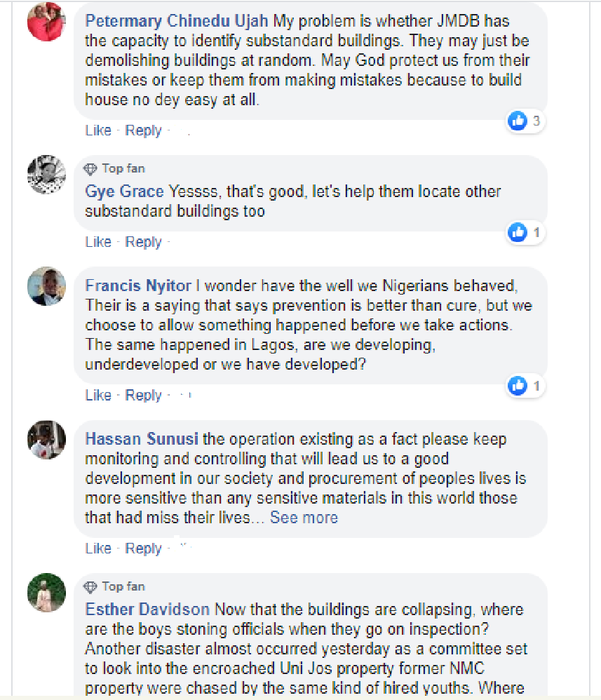Screen dimensions: 601x700
Task: Open Esther Davidson's profile name link
Action: [147, 609]
